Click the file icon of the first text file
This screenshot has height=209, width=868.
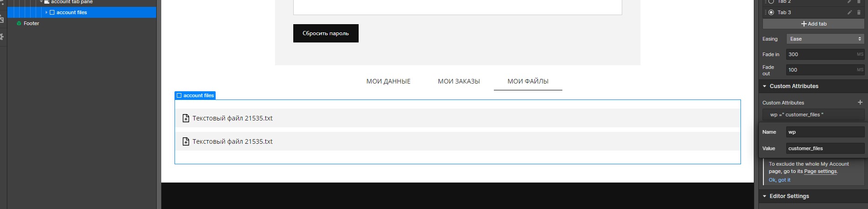[186, 118]
